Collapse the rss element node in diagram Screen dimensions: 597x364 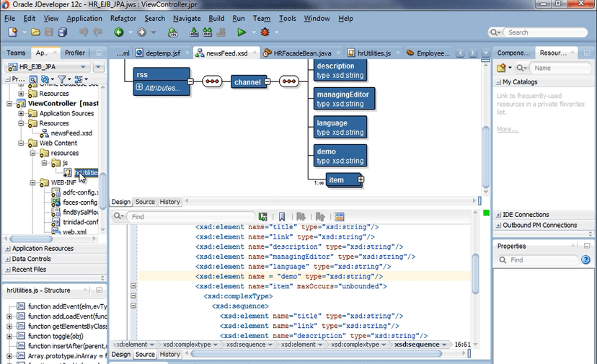(190, 81)
